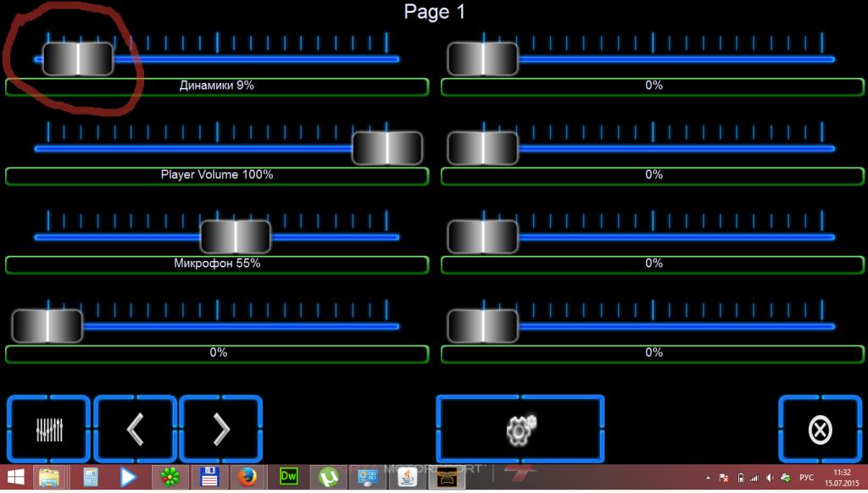Open Firefox from the taskbar

(246, 478)
